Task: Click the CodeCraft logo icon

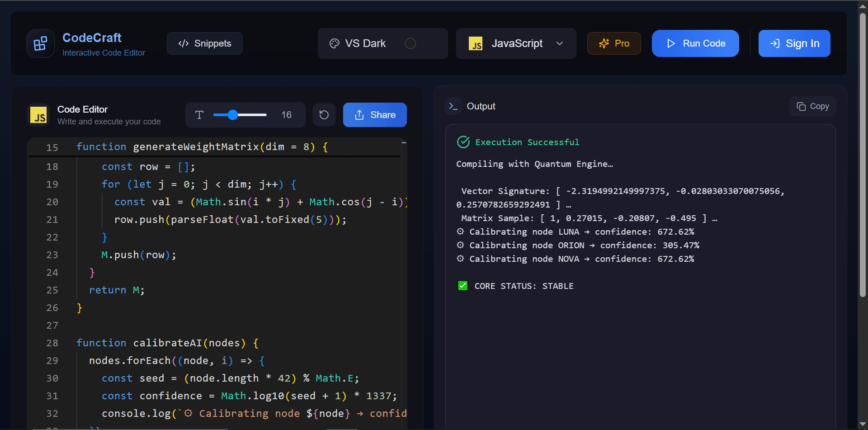Action: tap(41, 43)
